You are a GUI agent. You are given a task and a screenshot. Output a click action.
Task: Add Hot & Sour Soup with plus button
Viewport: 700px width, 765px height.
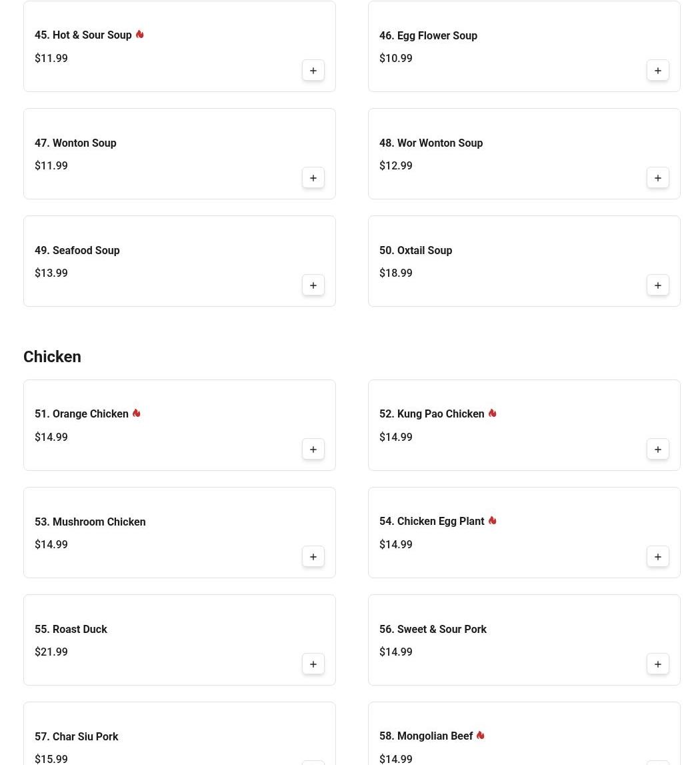[313, 71]
